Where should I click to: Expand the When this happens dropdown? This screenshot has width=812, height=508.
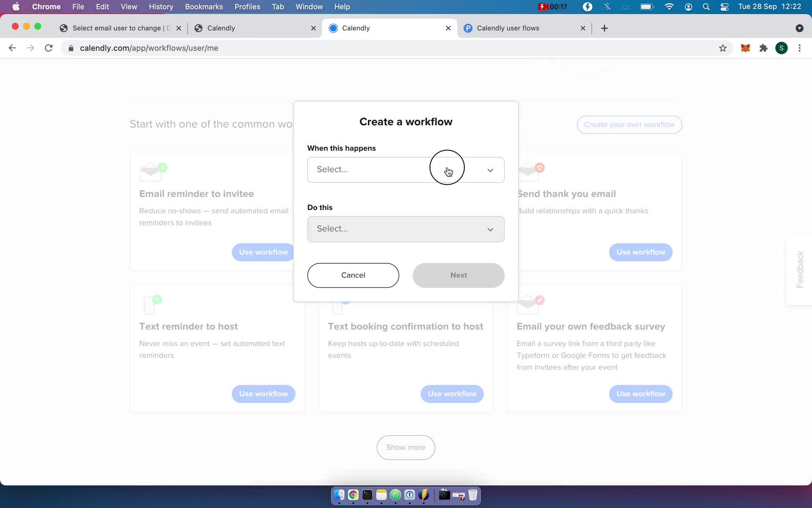(406, 169)
